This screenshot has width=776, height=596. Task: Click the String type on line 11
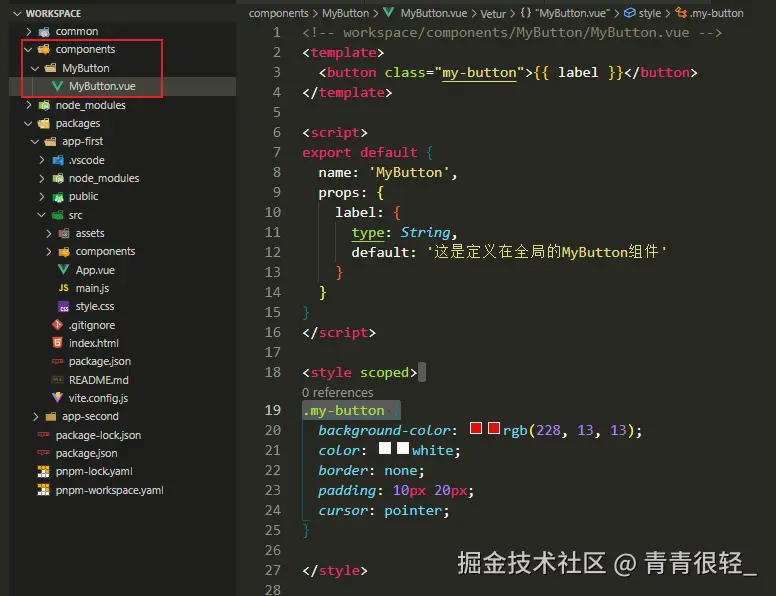pos(425,232)
